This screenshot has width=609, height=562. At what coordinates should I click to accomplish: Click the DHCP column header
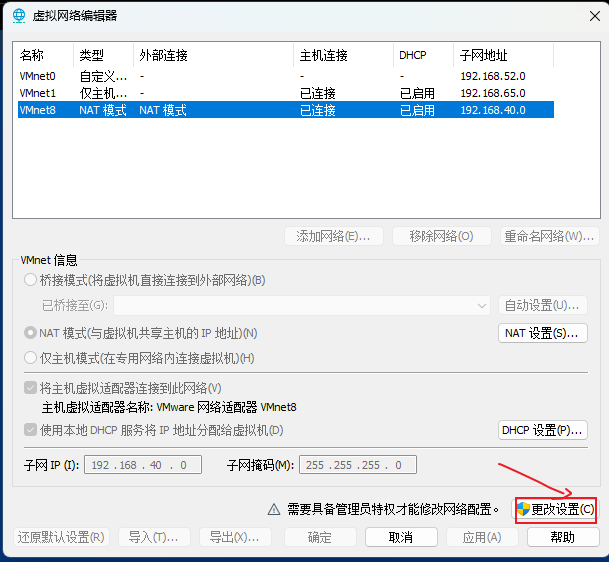(x=423, y=55)
